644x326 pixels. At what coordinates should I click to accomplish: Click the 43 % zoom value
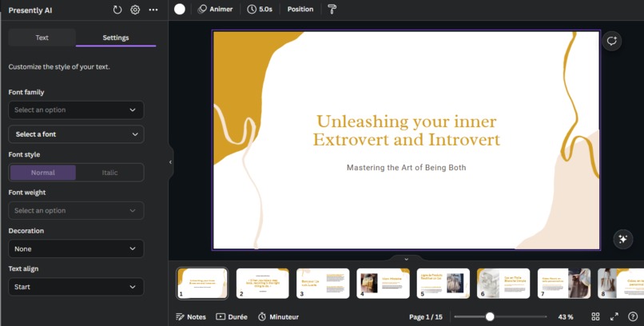(566, 317)
